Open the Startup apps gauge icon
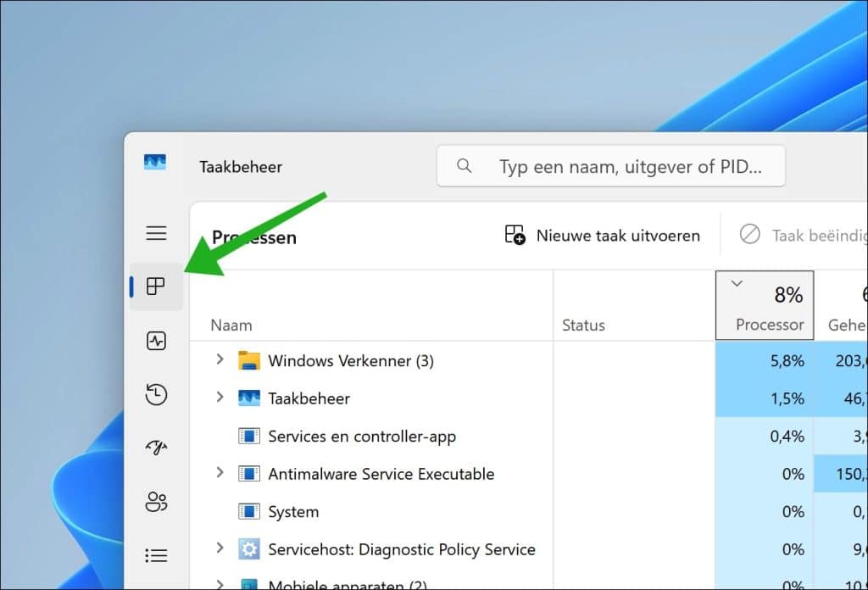This screenshot has width=868, height=590. click(156, 448)
